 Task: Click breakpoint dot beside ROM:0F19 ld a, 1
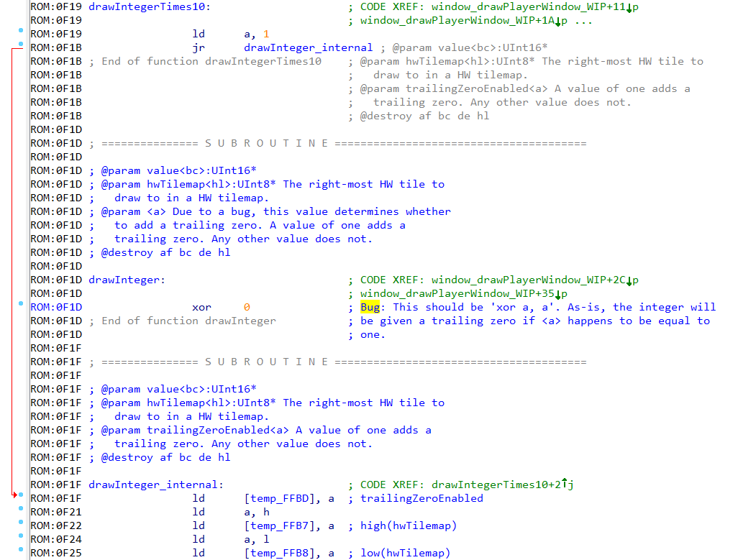(x=21, y=31)
